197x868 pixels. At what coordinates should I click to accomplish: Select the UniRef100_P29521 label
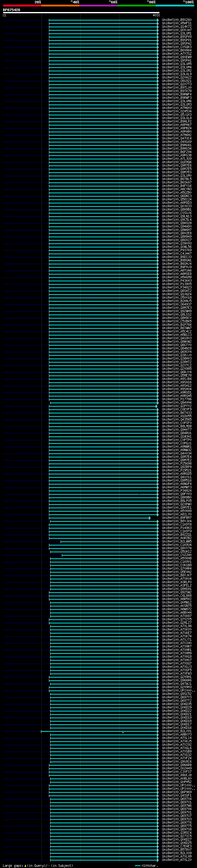pyautogui.click(x=177, y=470)
